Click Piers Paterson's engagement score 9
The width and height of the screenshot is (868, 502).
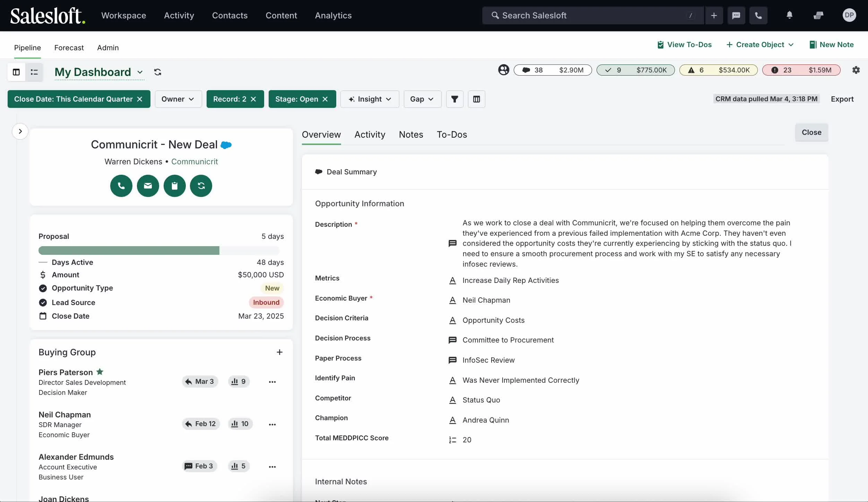click(239, 381)
